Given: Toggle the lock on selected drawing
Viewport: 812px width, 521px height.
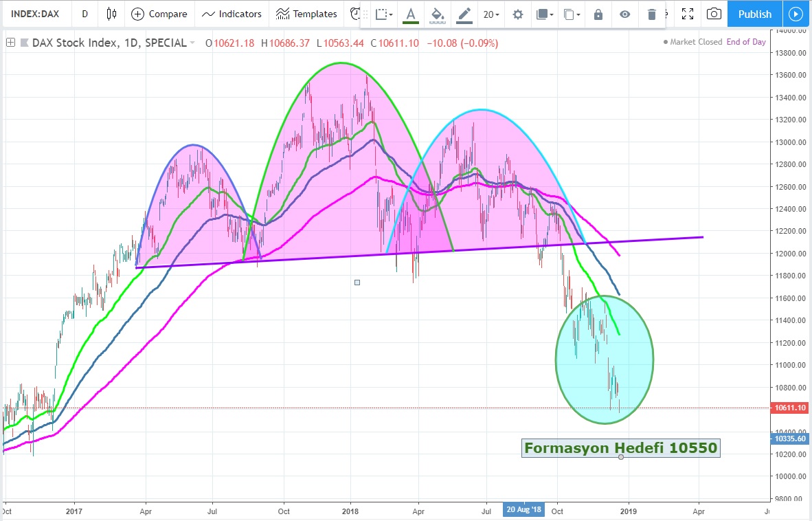Looking at the screenshot, I should click(598, 14).
